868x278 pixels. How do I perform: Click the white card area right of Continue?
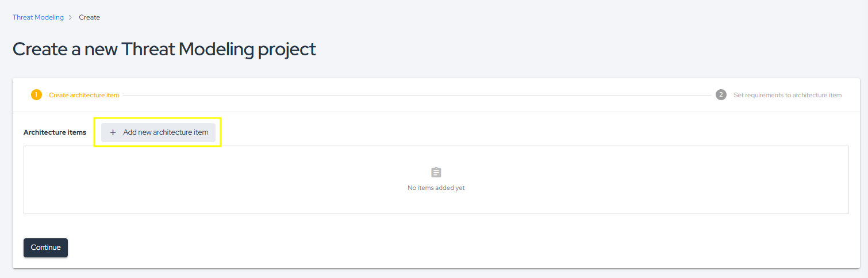click(x=402, y=247)
